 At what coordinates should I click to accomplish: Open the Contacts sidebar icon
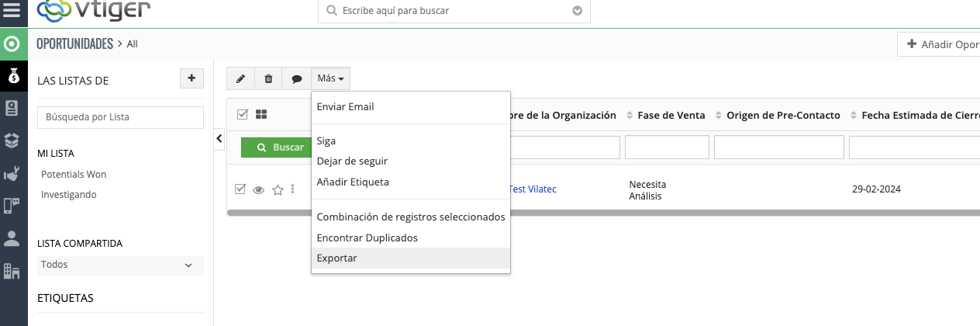pos(12,108)
